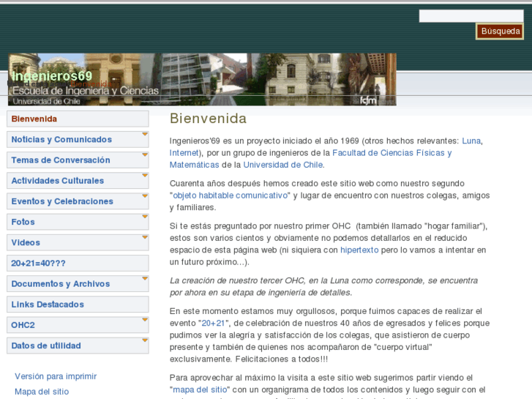Click the in-text mapa del sitio link

pos(201,389)
